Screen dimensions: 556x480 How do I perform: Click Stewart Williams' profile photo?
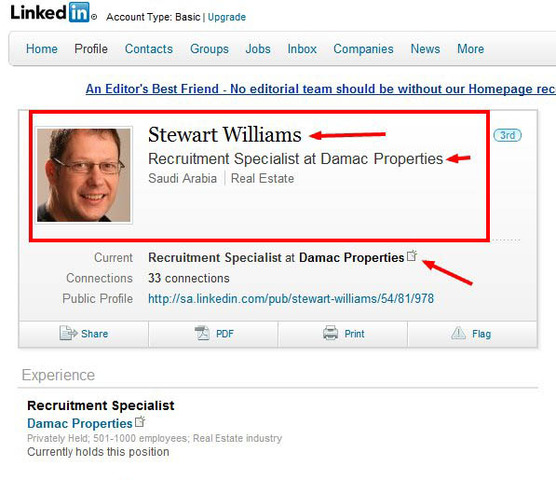click(84, 175)
